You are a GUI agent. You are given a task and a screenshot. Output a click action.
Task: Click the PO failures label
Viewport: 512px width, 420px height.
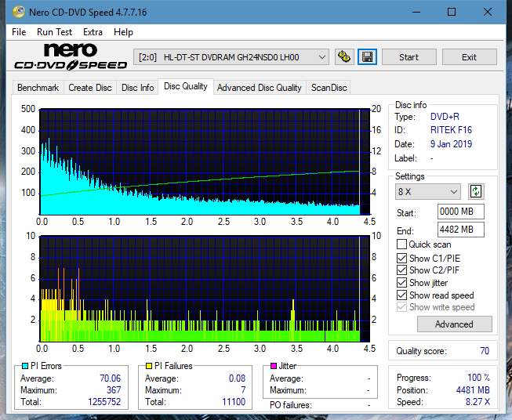pyautogui.click(x=291, y=405)
